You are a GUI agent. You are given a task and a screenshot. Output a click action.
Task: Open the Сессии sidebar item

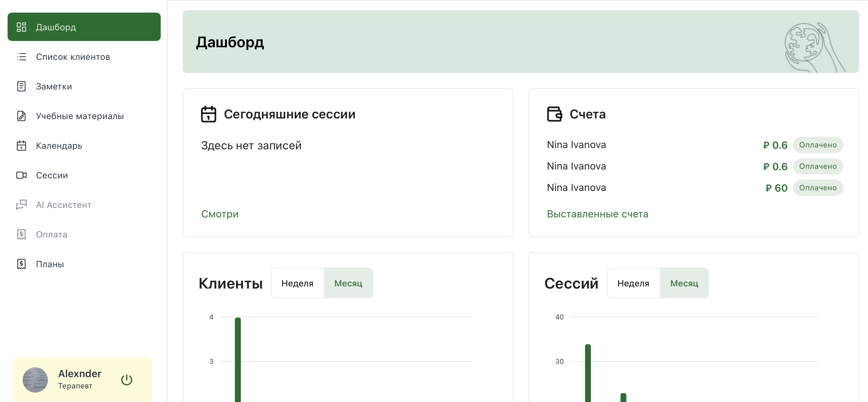pos(84,175)
